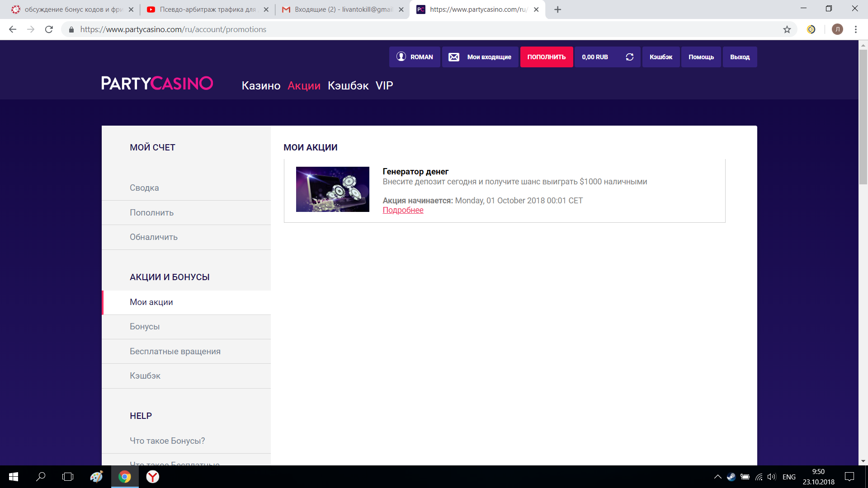Screen dimensions: 868x488
Task: Show hidden system tray icons
Action: (717, 477)
